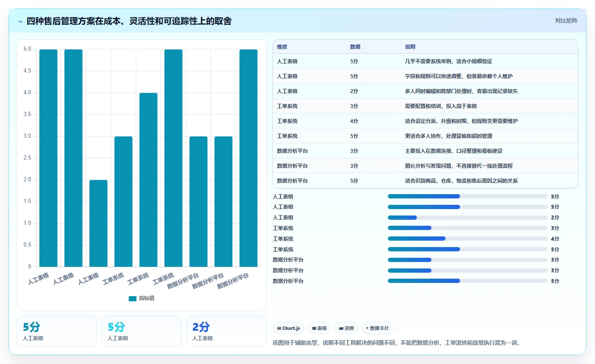Click the 维度 column header
This screenshot has height=364, width=595.
pos(282,47)
